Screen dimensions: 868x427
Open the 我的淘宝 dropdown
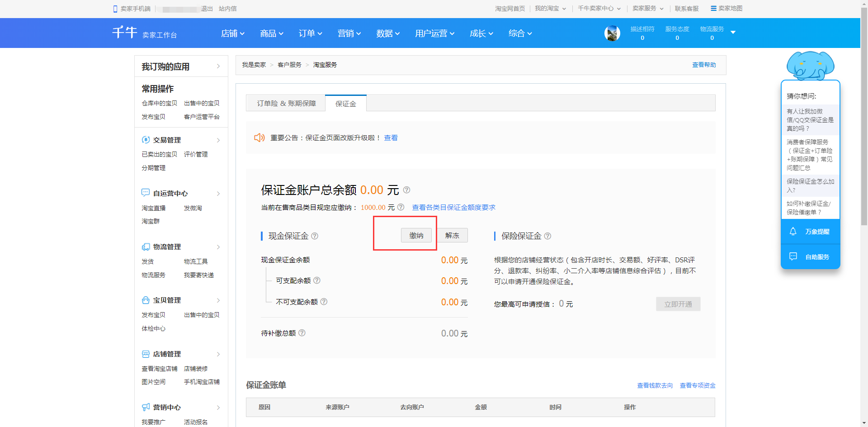[x=551, y=9]
